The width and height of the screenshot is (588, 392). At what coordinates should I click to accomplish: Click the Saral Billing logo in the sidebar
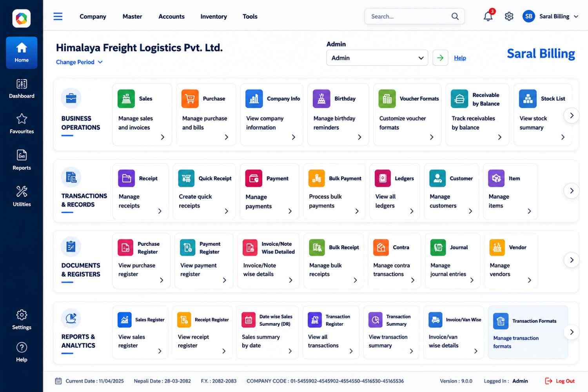(22, 18)
